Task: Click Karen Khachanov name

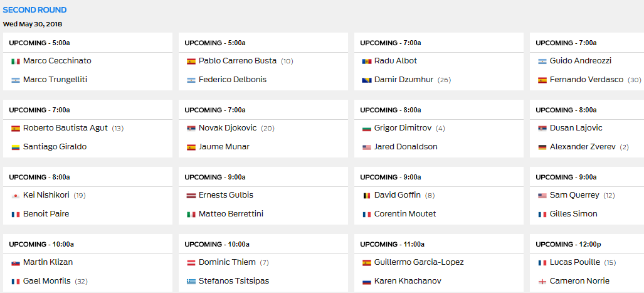Action: (x=408, y=281)
